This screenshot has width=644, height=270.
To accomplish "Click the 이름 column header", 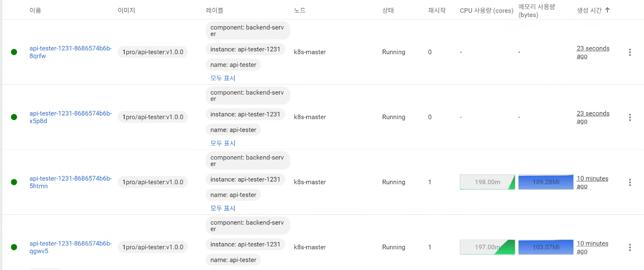I will (35, 10).
